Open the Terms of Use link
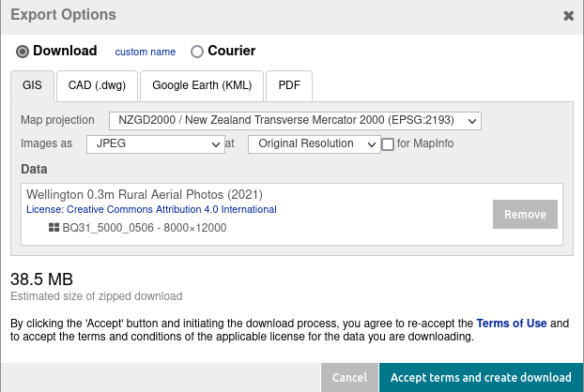Image resolution: width=584 pixels, height=392 pixels. click(511, 324)
